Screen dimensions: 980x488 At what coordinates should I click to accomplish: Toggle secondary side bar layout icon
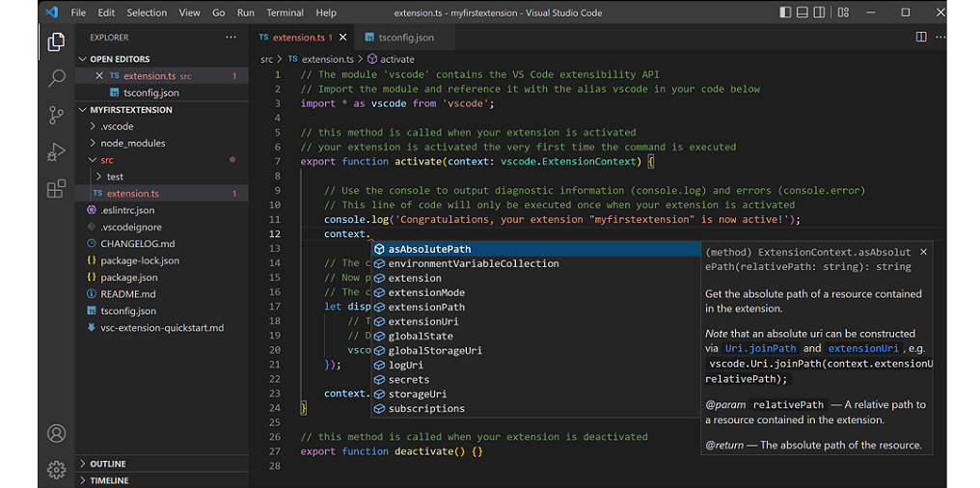click(x=819, y=13)
